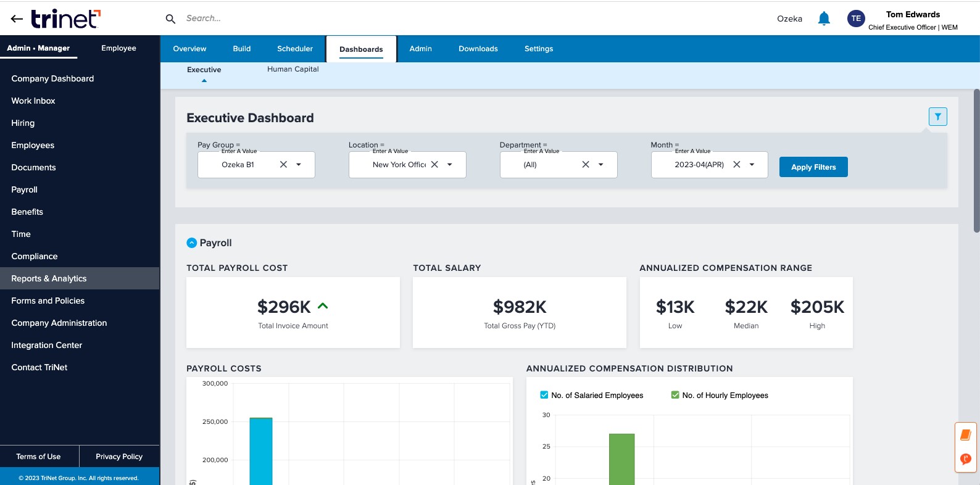
Task: Clear the Location New York Office value
Action: tap(434, 165)
